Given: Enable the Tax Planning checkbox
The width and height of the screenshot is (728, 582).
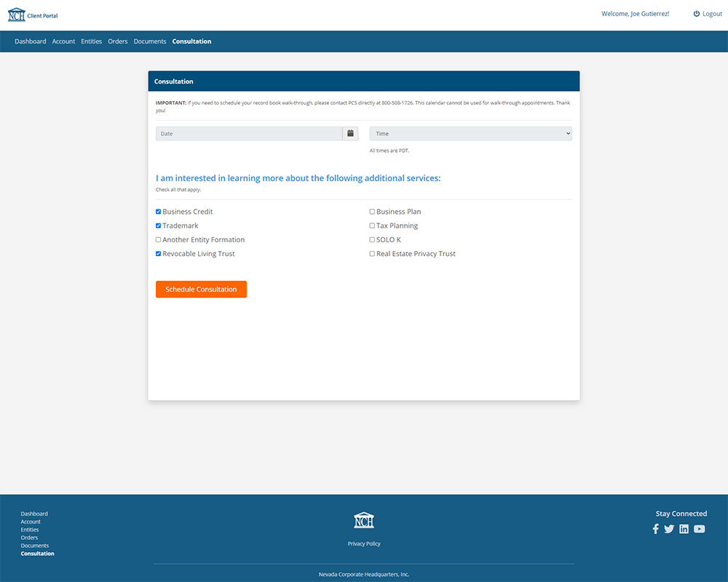Looking at the screenshot, I should (371, 226).
